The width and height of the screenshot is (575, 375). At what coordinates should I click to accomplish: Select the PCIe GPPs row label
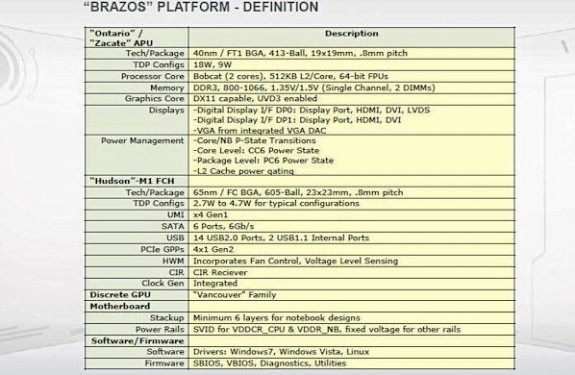pyautogui.click(x=162, y=250)
